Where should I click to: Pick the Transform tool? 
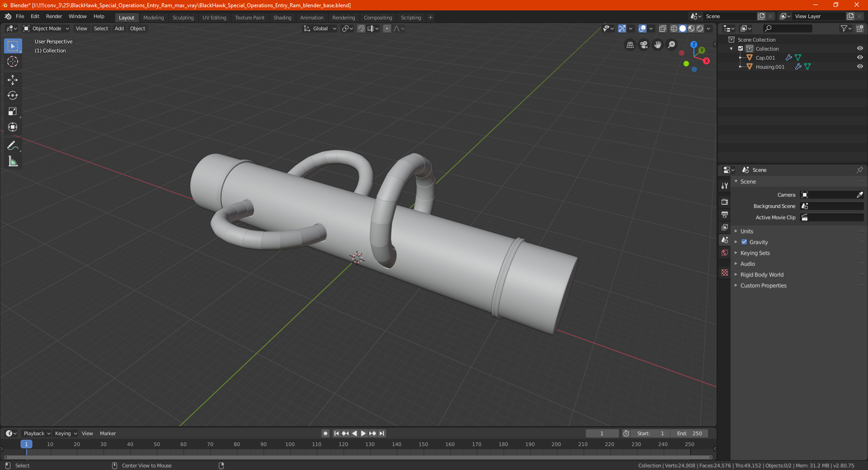pos(13,127)
